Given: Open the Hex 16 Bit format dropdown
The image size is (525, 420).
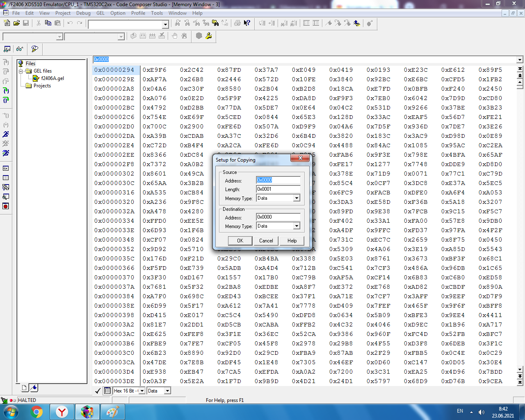Looking at the screenshot, I should (142, 391).
